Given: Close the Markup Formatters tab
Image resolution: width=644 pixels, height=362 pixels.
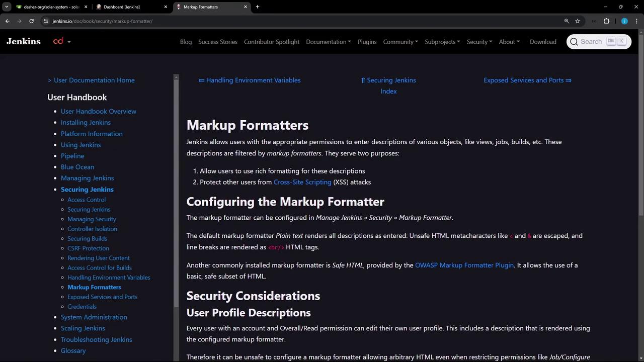Looking at the screenshot, I should [x=246, y=7].
